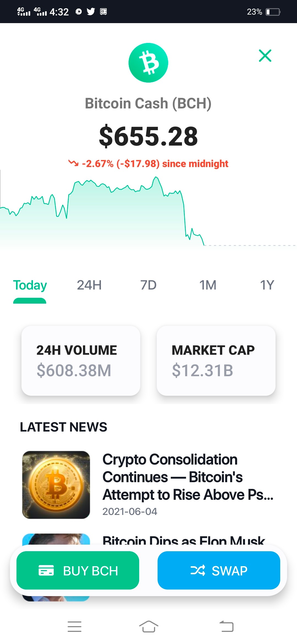Open the Market Cap card

click(x=216, y=361)
